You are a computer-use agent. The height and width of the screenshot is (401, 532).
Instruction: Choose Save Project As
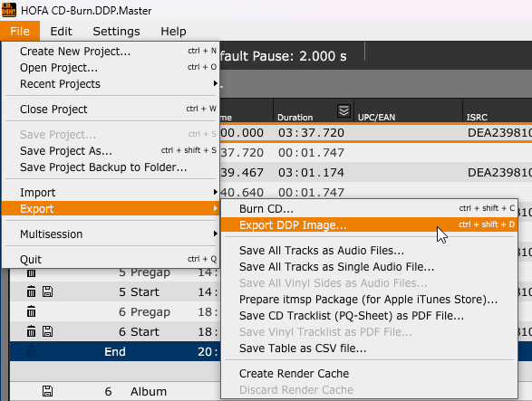(x=111, y=150)
